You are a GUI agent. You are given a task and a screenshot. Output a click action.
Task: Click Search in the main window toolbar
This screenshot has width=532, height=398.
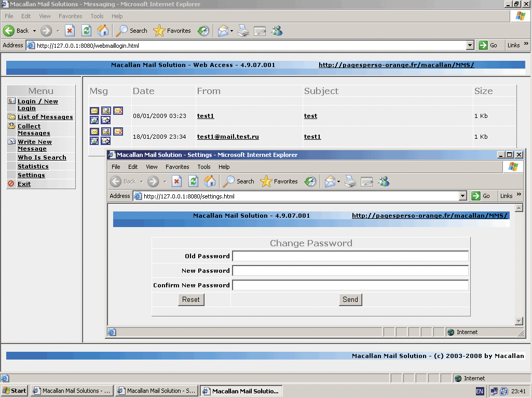[x=132, y=31]
